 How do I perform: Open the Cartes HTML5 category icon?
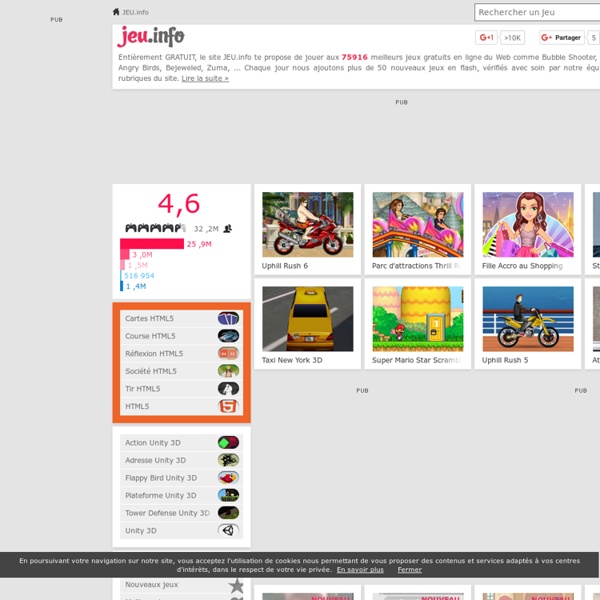(x=228, y=318)
